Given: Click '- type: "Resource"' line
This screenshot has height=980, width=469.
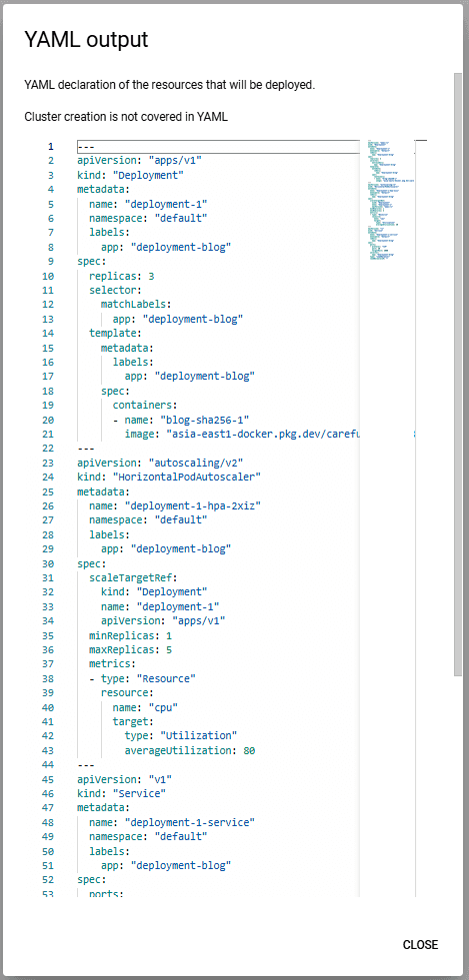Looking at the screenshot, I should (x=142, y=678).
